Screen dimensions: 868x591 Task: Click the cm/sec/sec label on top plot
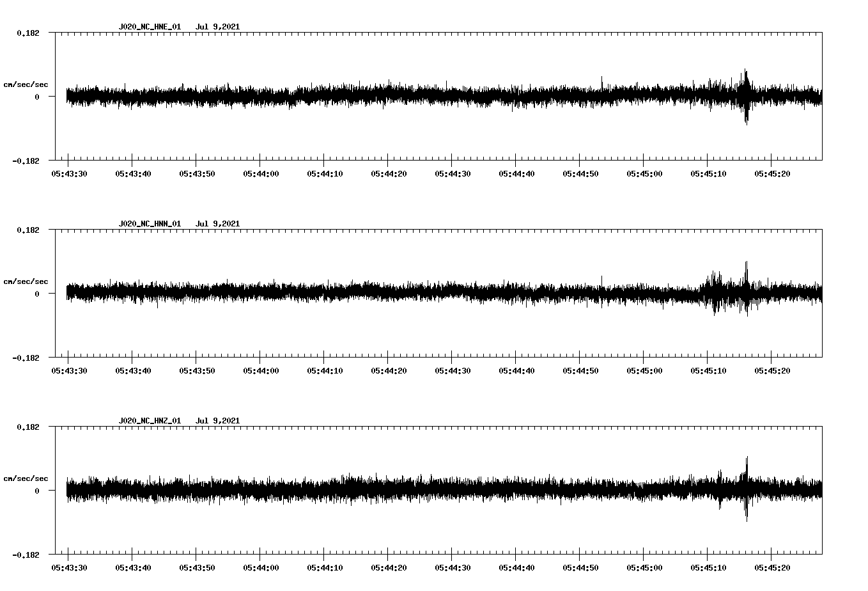coord(26,84)
